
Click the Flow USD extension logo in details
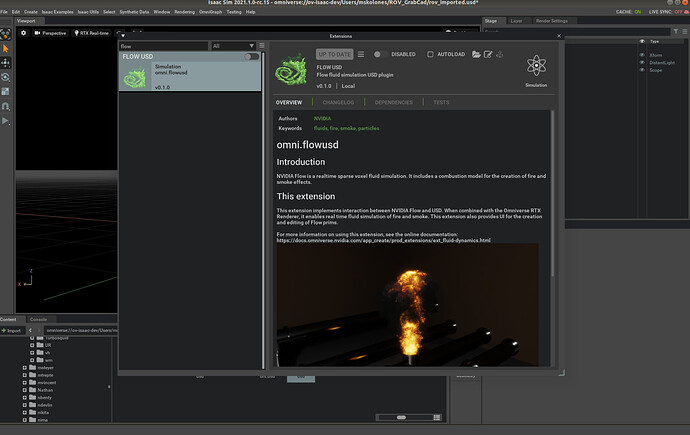(x=291, y=69)
